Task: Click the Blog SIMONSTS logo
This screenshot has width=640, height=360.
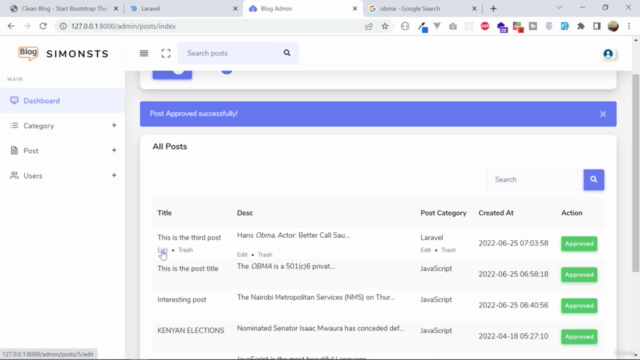Action: [x=63, y=53]
